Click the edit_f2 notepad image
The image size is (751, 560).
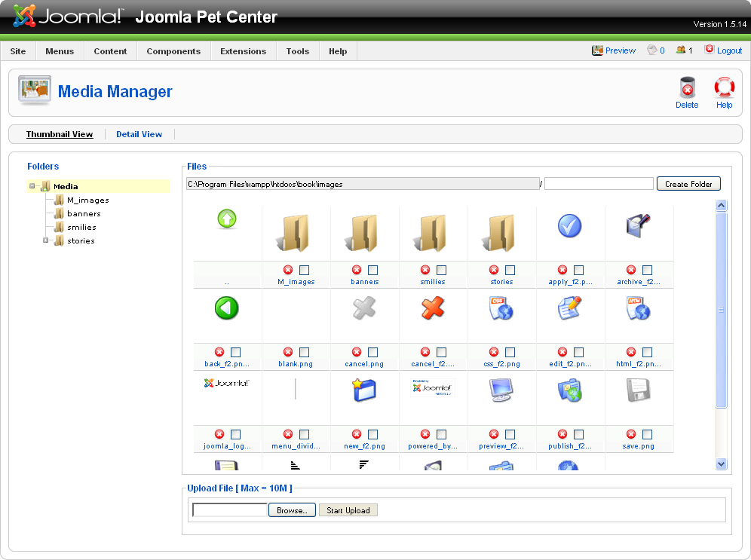coord(569,308)
